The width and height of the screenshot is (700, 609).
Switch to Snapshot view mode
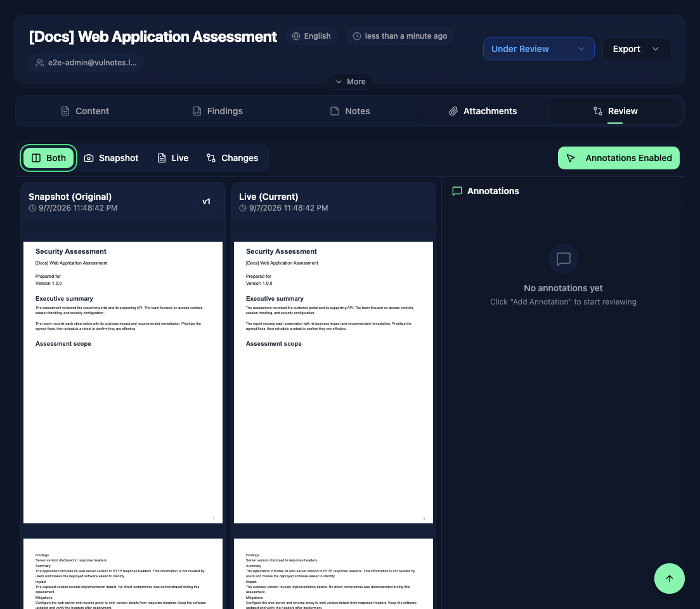click(111, 158)
